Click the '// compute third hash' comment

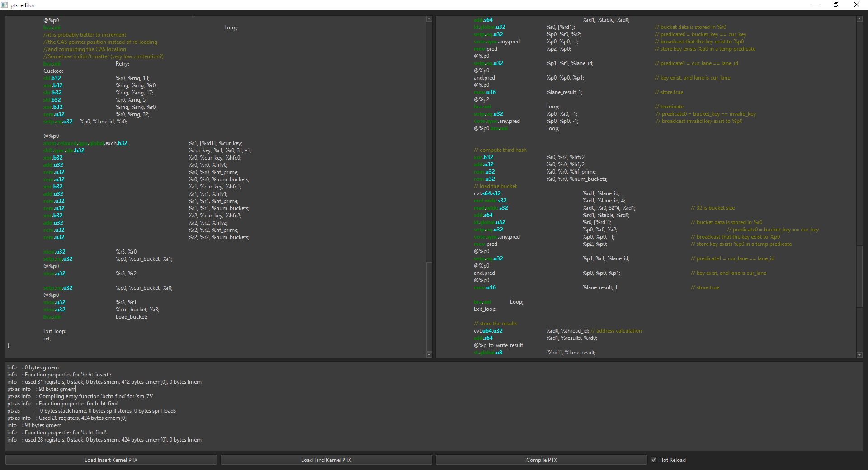(500, 150)
